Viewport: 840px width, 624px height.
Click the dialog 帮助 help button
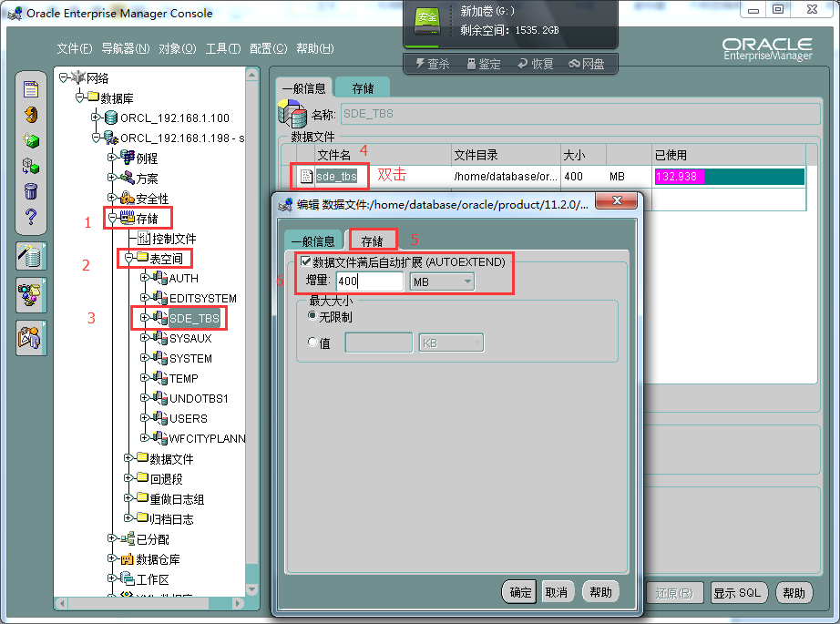click(600, 592)
